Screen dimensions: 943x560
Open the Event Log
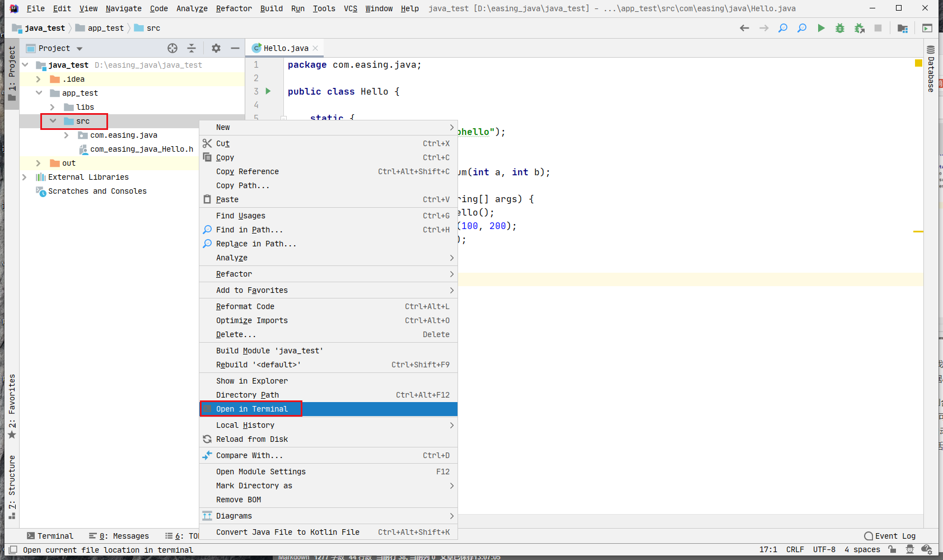pos(890,536)
